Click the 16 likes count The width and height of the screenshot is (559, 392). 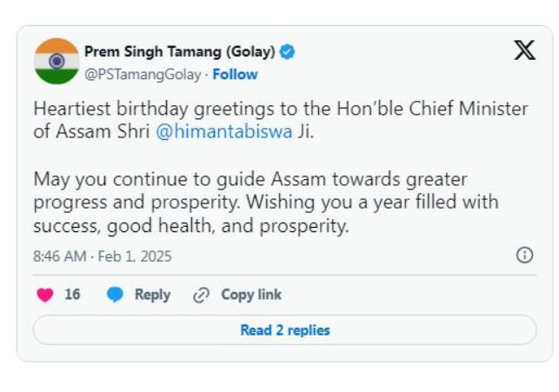(x=72, y=295)
